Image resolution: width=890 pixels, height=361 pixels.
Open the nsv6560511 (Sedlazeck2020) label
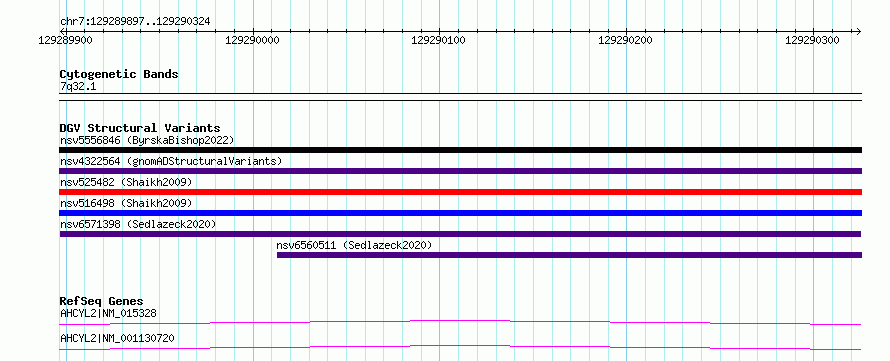(354, 245)
